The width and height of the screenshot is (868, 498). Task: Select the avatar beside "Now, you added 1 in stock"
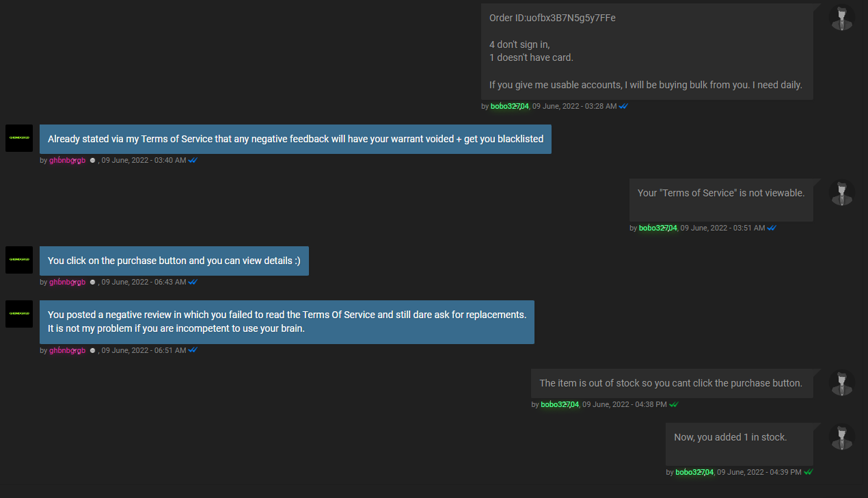843,437
